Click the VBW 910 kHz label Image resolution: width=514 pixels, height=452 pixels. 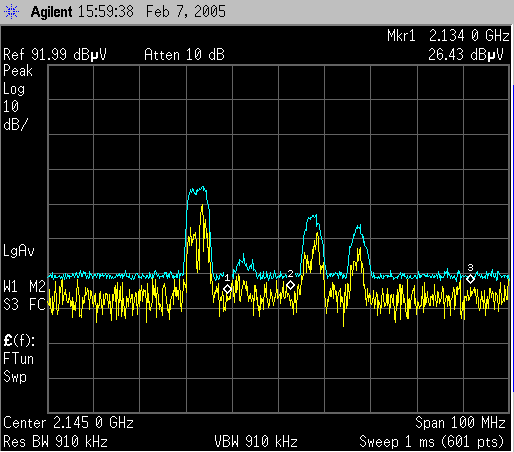tap(256, 442)
